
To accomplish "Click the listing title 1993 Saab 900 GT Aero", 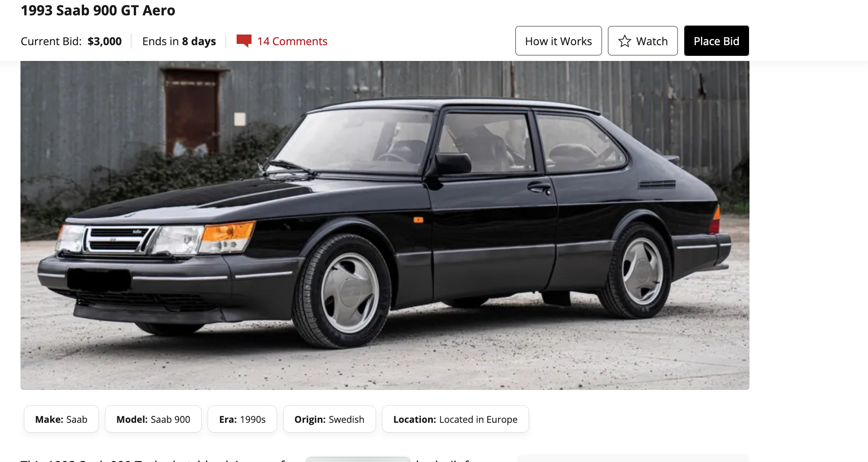I will coord(98,10).
